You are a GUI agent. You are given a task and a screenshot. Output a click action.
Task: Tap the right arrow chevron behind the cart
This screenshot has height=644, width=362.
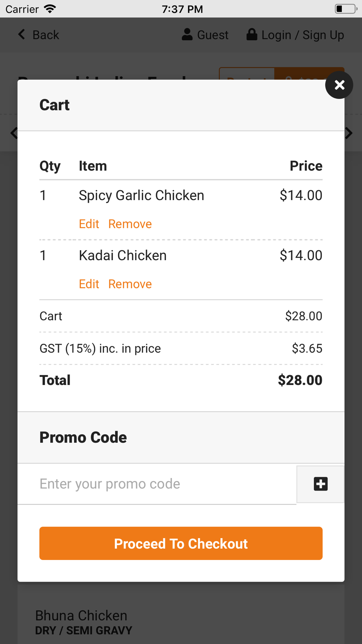tap(349, 133)
